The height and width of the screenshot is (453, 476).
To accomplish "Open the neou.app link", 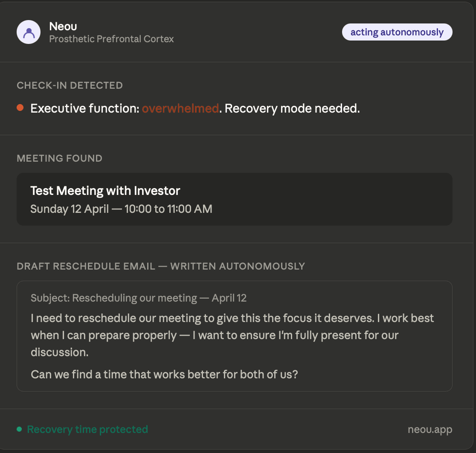I will click(x=430, y=429).
